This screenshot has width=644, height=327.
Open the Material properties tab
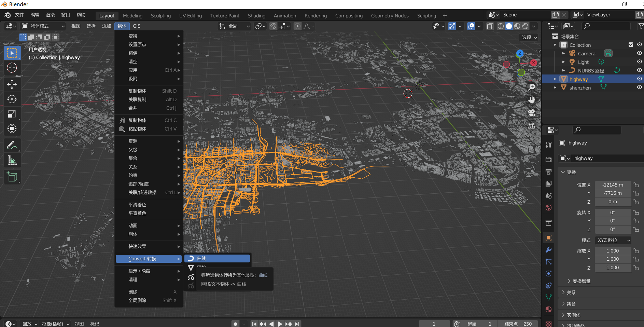click(x=548, y=309)
